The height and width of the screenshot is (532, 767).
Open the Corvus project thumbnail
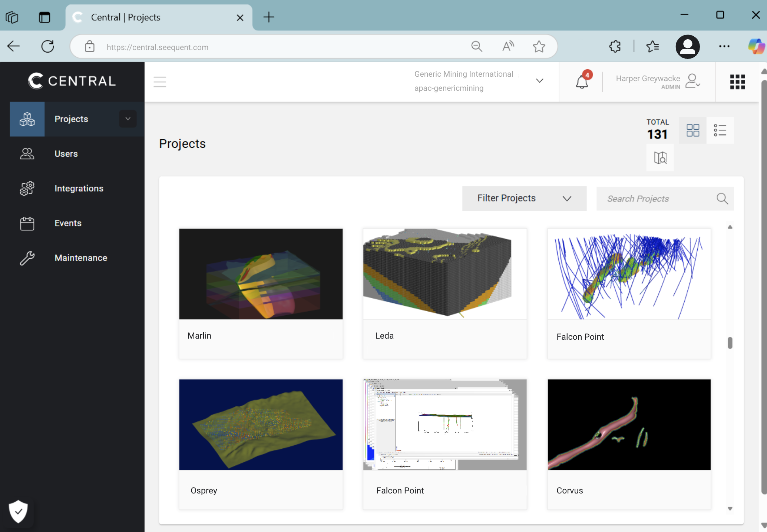629,425
